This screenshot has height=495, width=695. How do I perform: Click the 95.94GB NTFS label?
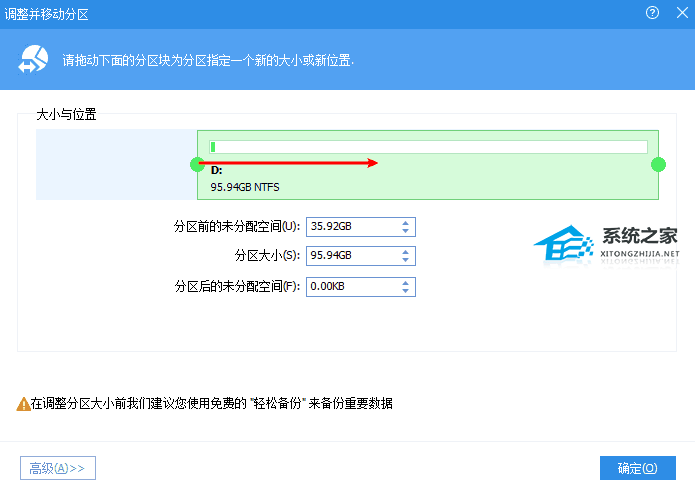click(x=245, y=187)
